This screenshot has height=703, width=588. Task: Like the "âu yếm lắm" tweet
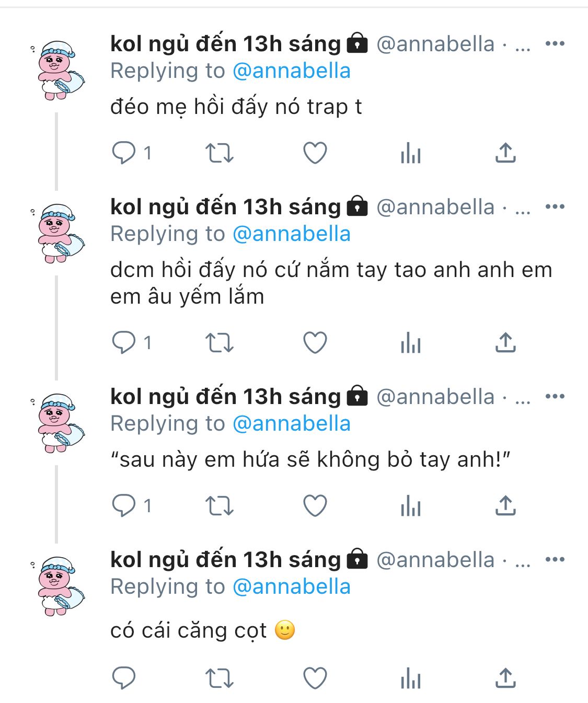coord(315,343)
